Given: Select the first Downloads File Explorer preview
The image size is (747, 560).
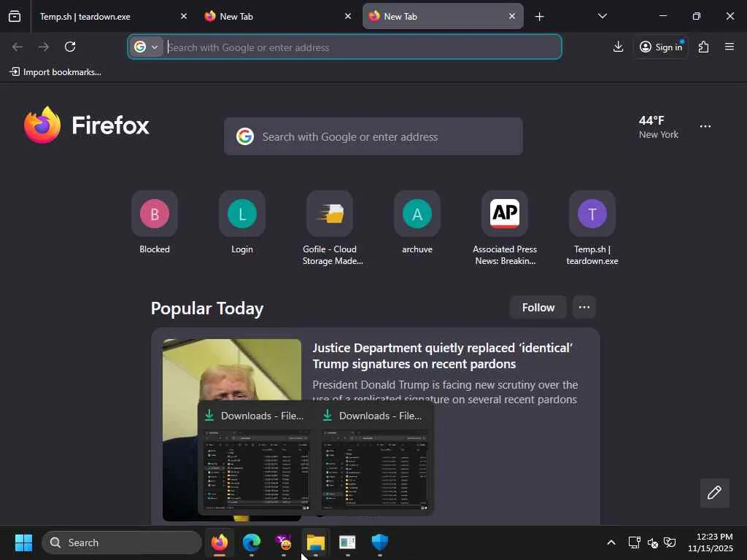Looking at the screenshot, I should click(x=256, y=459).
